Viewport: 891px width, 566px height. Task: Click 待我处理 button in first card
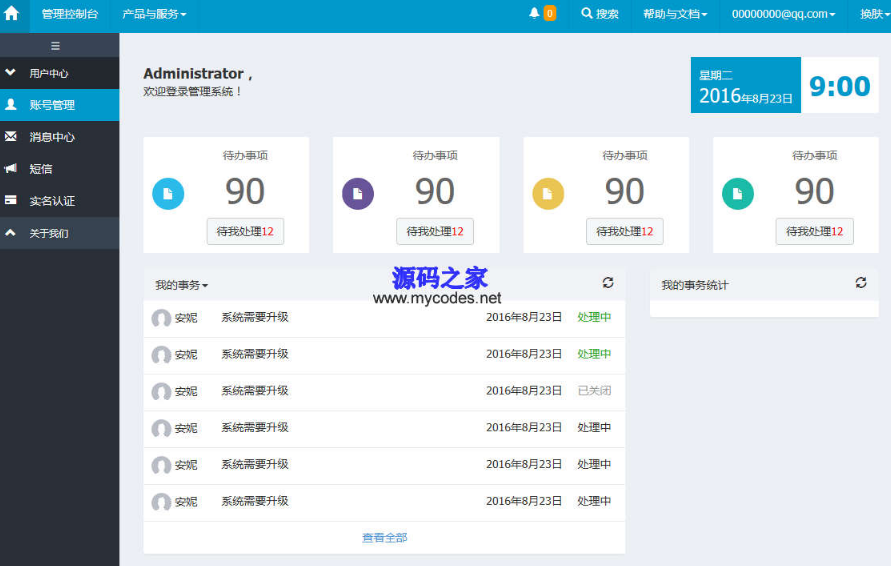(x=245, y=231)
